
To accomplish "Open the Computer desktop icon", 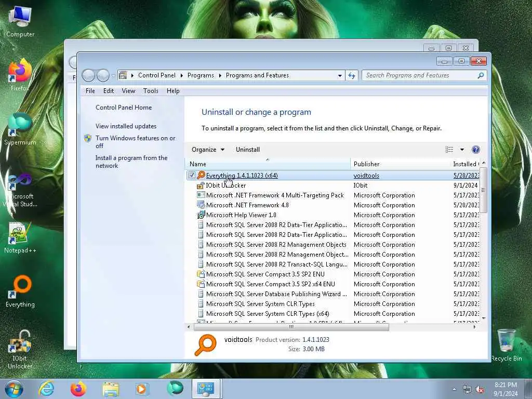I will (x=20, y=22).
